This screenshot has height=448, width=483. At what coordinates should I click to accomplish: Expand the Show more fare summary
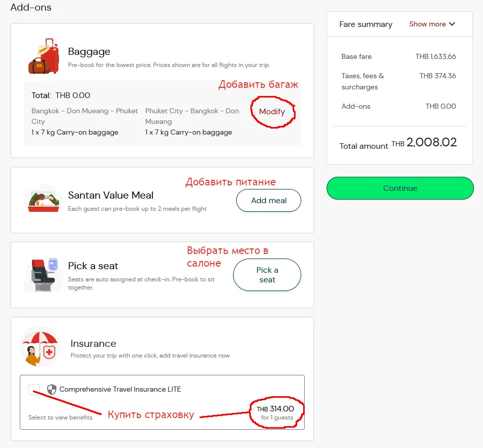point(428,24)
